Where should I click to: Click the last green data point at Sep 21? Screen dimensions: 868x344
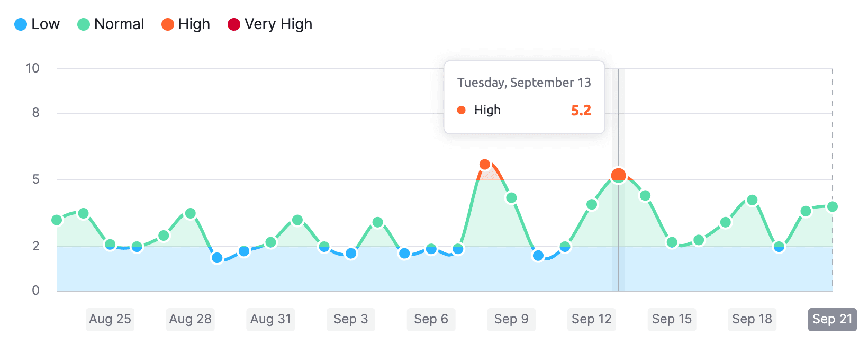tap(833, 206)
